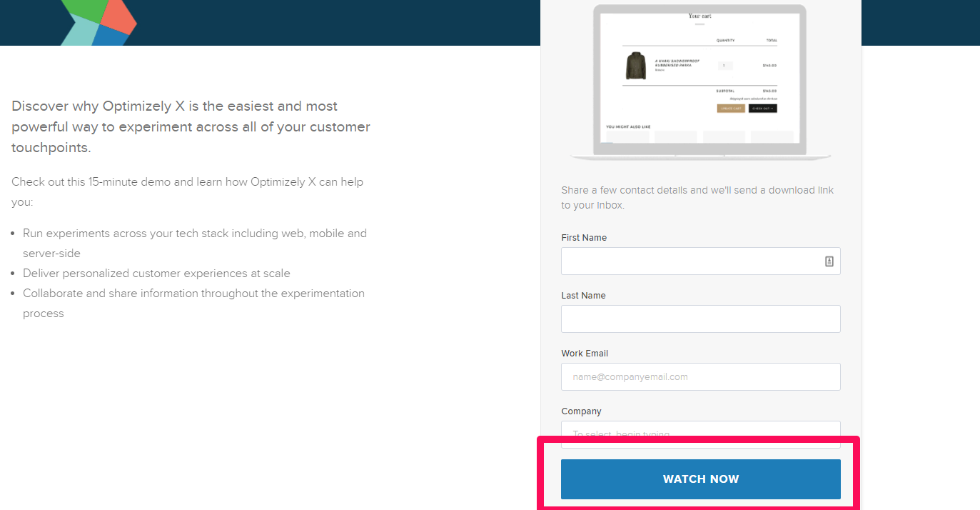Click the laptop demo preview image
Viewport: 980px width, 510px height.
pos(701,82)
